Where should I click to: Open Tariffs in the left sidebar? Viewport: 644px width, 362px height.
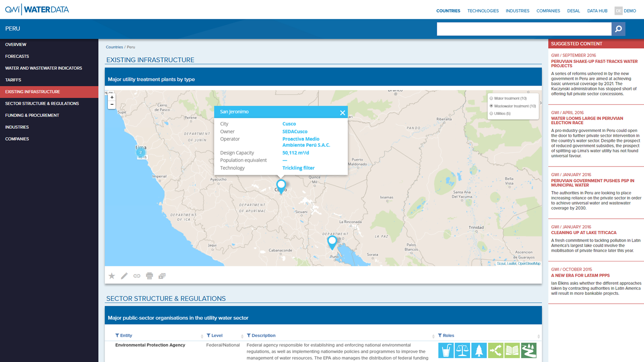[x=13, y=80]
